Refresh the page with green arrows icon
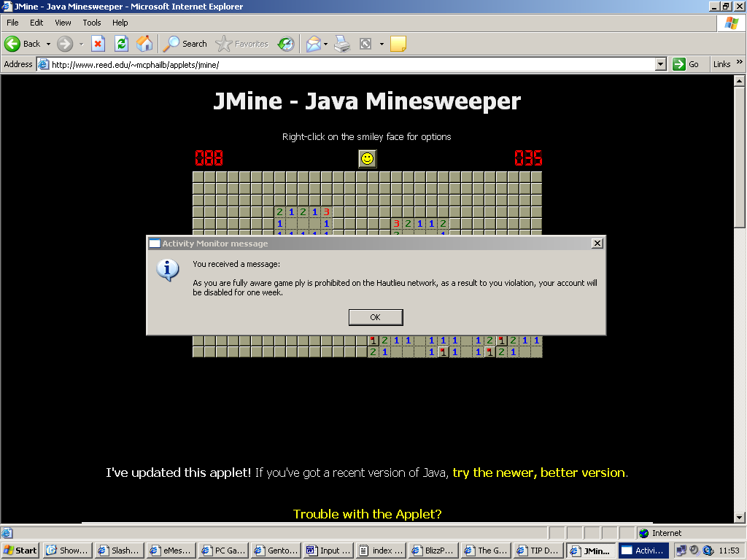 tap(122, 44)
